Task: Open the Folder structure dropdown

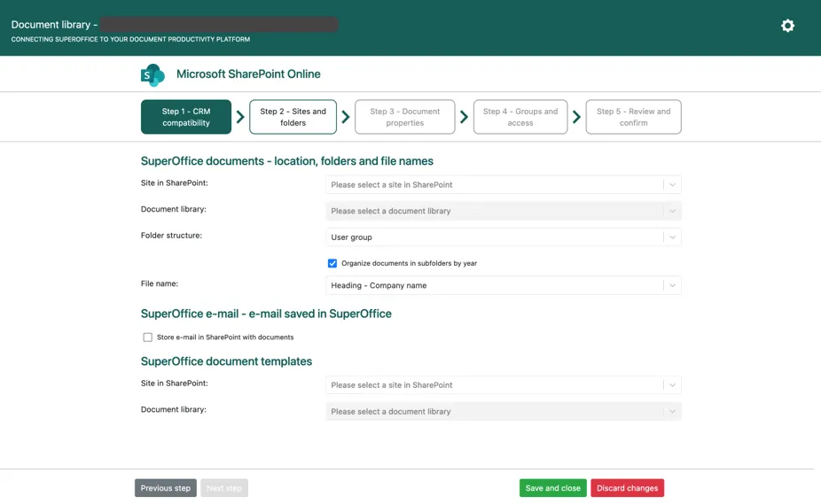Action: 672,237
